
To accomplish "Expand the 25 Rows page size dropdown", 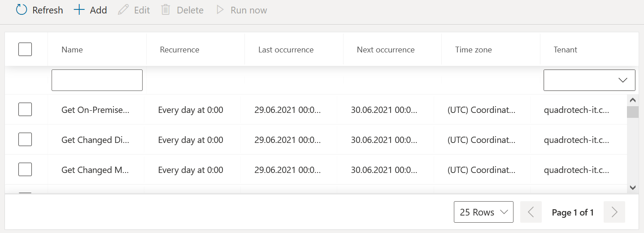I will click(483, 212).
